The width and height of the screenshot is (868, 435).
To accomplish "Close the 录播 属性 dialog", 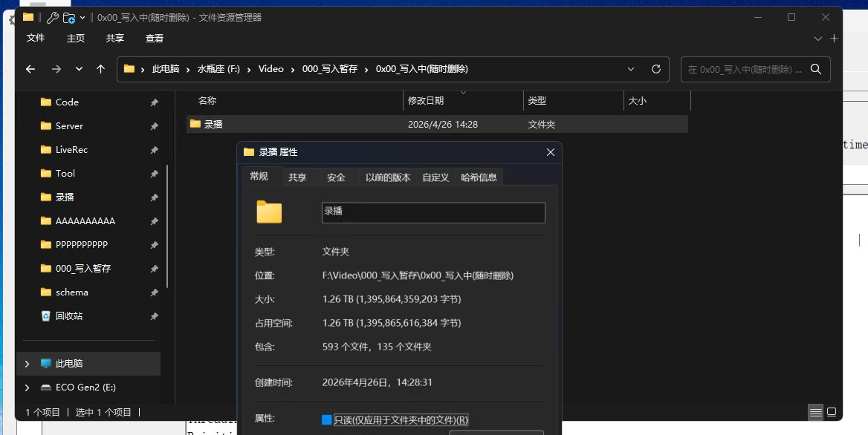I will tap(550, 152).
